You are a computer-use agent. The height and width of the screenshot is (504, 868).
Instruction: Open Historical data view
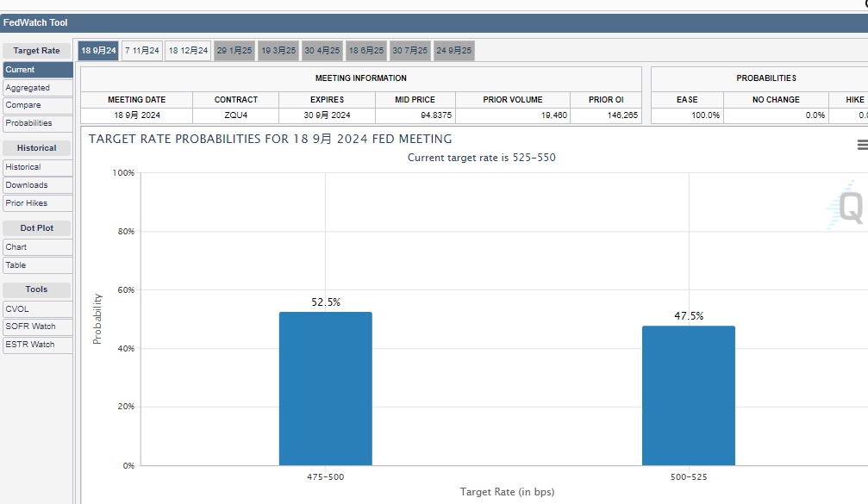tap(37, 167)
